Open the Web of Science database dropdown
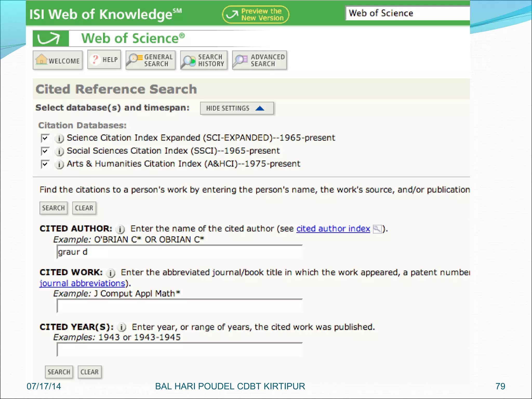 click(407, 13)
